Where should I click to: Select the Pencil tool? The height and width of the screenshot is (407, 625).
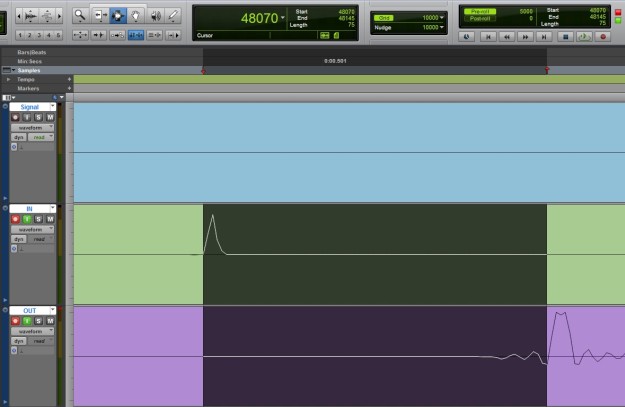coord(173,16)
